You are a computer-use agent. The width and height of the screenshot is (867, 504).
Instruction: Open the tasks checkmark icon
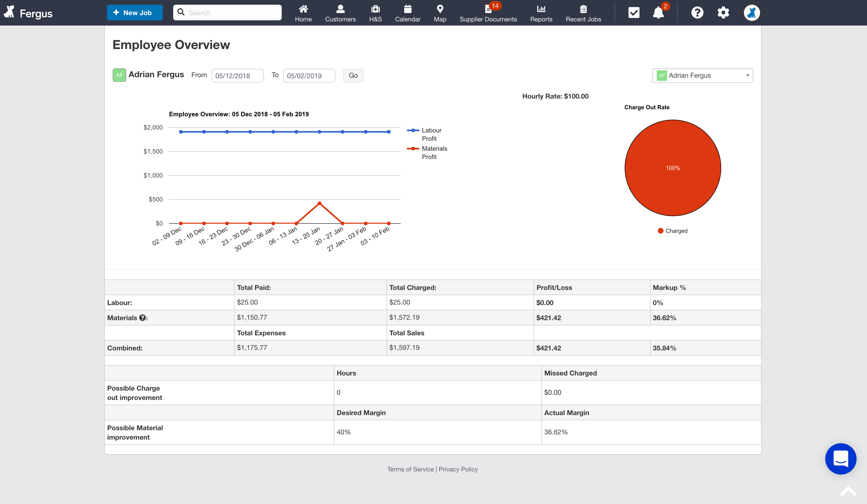click(634, 13)
